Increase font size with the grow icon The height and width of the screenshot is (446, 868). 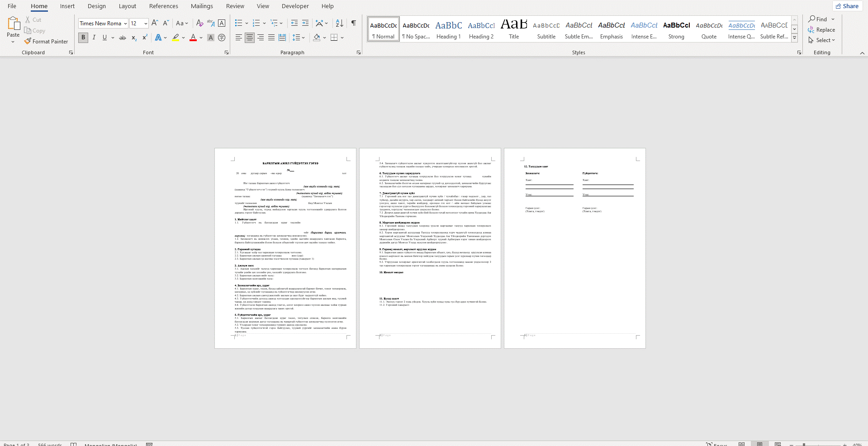point(155,23)
